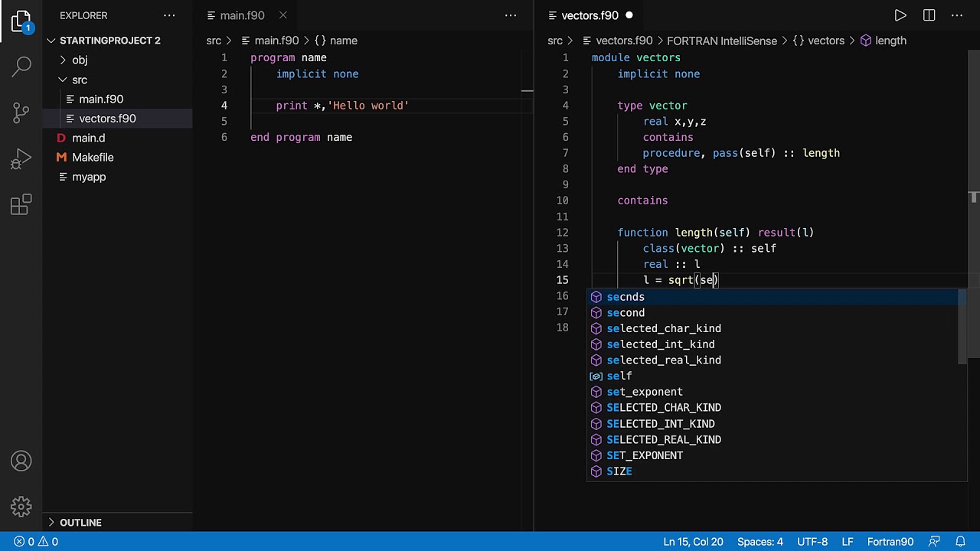
Task: Click src breadcrumb in right editor
Action: [x=555, y=41]
